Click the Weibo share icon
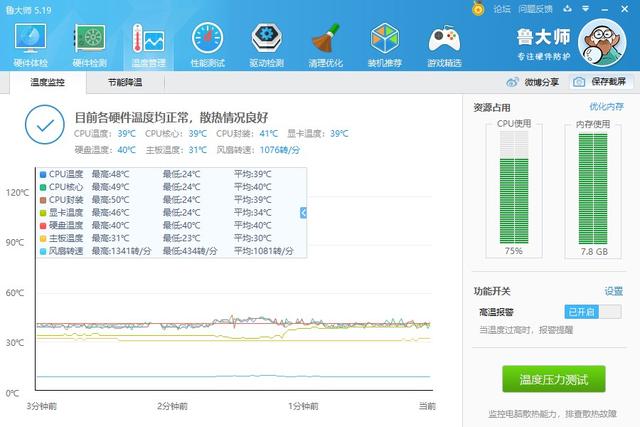The width and height of the screenshot is (640, 427). click(512, 82)
